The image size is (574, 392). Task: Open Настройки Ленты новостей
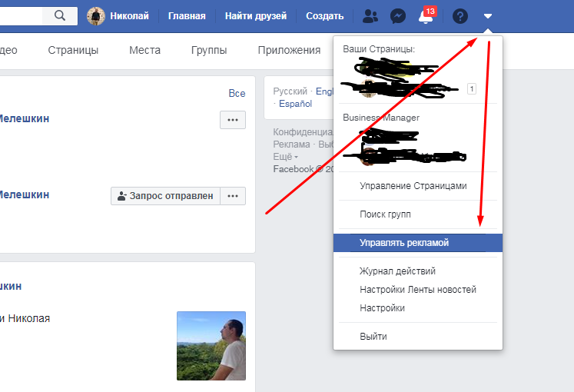pos(418,290)
